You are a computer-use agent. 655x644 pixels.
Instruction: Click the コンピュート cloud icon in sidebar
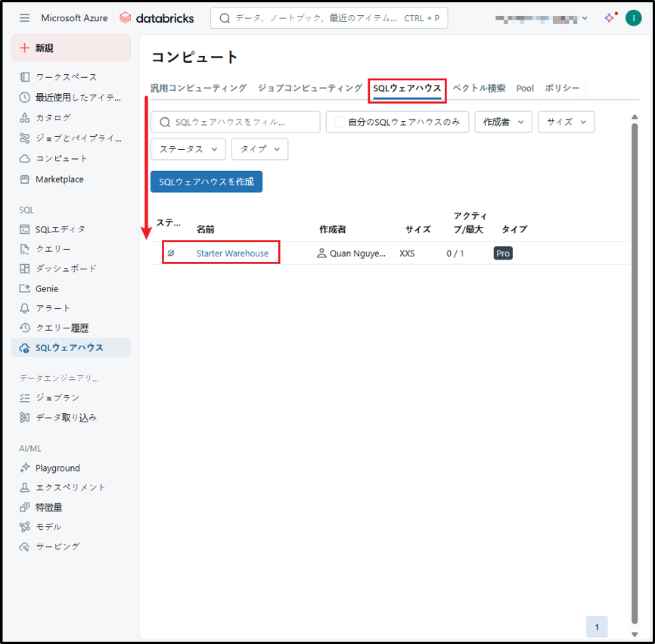click(25, 158)
